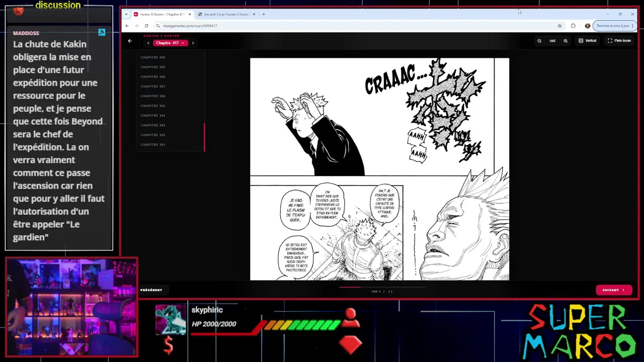Click the browser forward arrow
Screen dimensions: 644x362
click(136, 26)
